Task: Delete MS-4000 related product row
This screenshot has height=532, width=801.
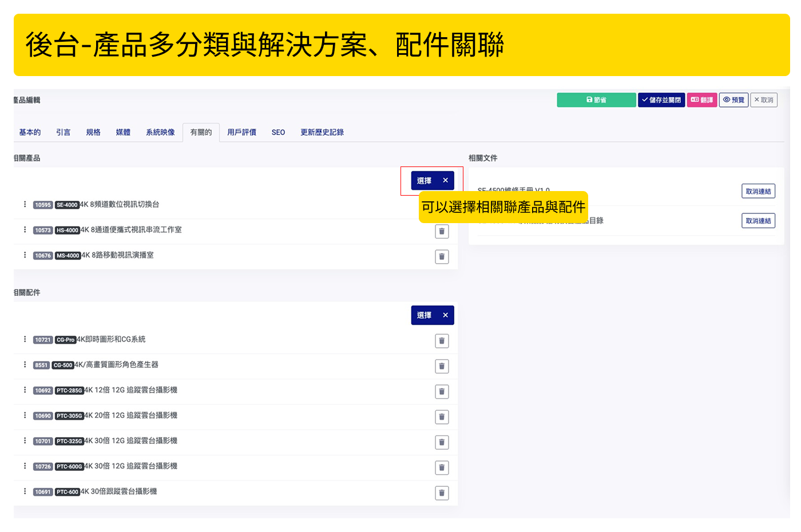Action: coord(442,257)
